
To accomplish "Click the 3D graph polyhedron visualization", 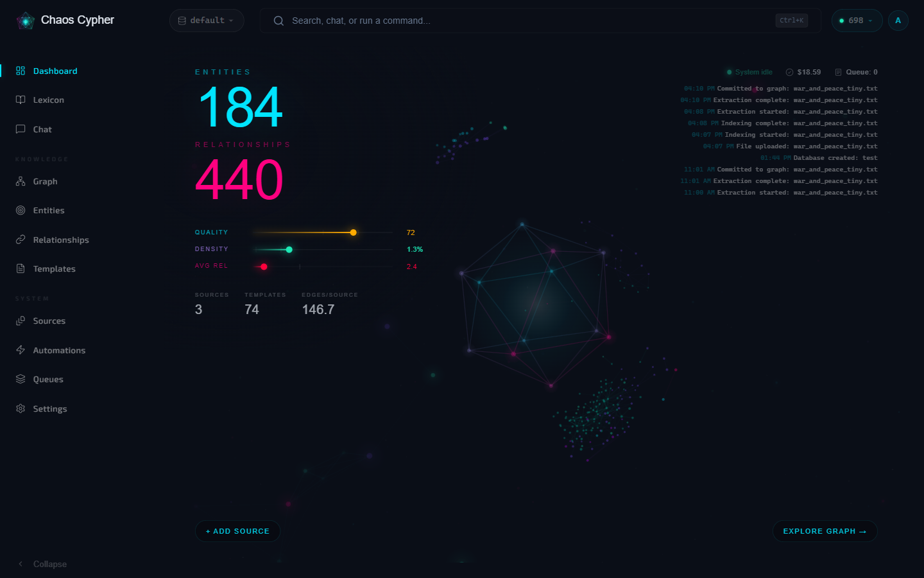I will [536, 305].
